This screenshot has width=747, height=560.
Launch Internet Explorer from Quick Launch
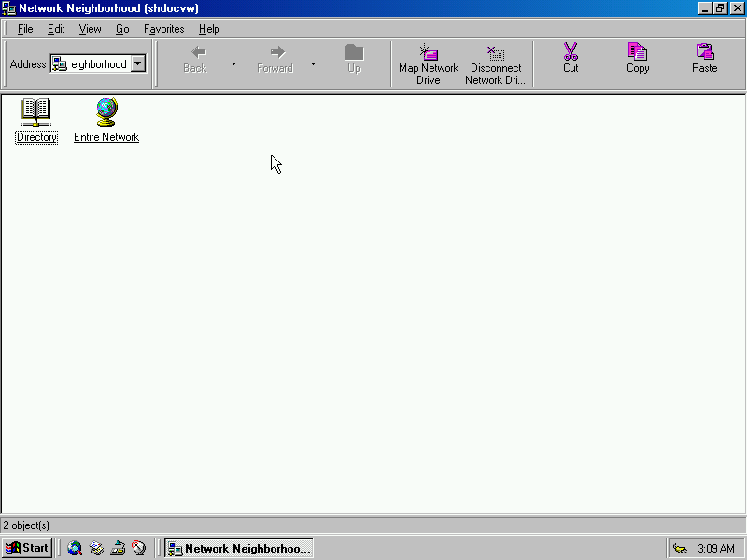(x=75, y=549)
